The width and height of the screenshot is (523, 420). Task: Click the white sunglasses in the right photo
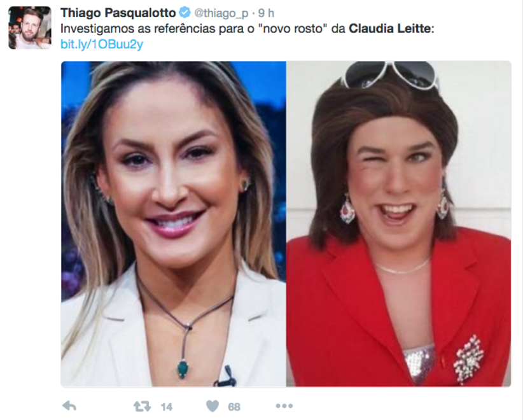coord(390,74)
